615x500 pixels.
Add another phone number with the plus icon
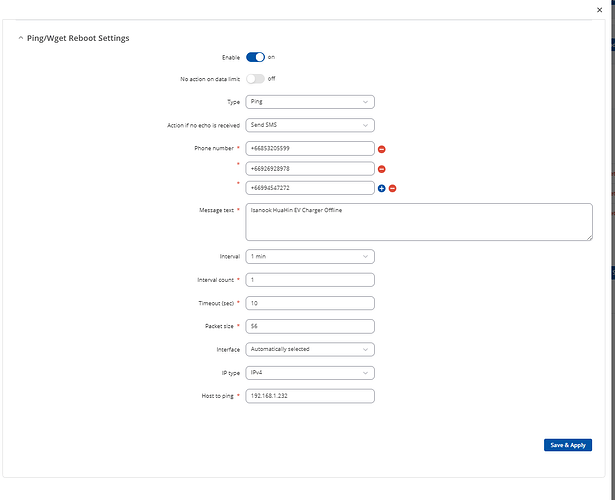[x=381, y=189]
